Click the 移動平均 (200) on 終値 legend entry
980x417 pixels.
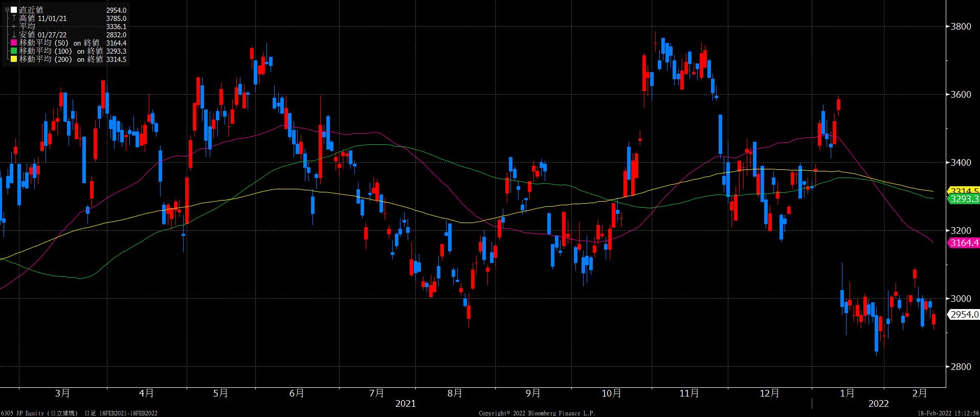point(61,59)
